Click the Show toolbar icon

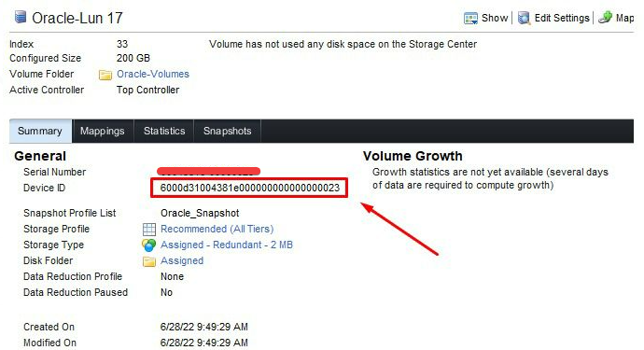click(470, 19)
